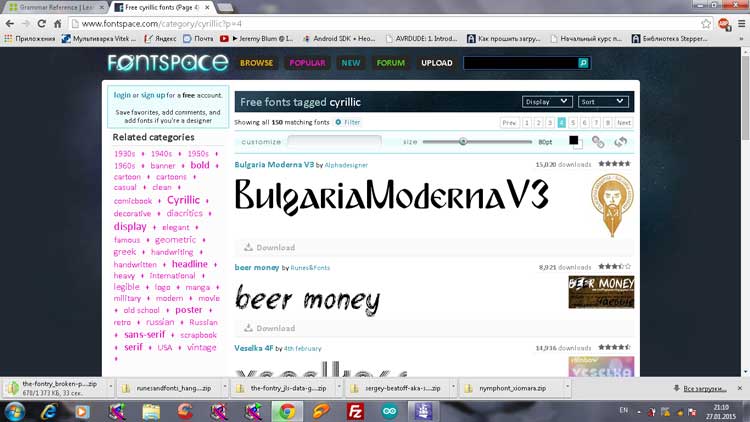Viewport: 750px width, 422px height.
Task: Open the beer money preview thumbnail
Action: coord(601,291)
